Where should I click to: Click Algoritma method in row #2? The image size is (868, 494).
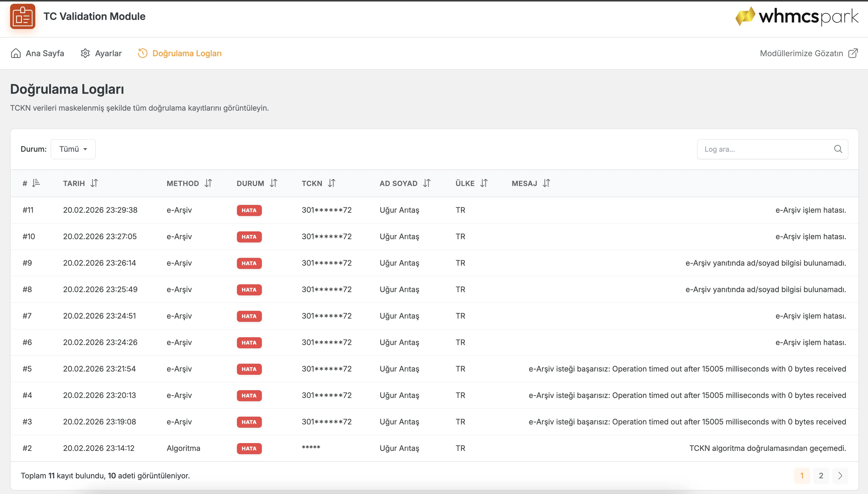183,448
